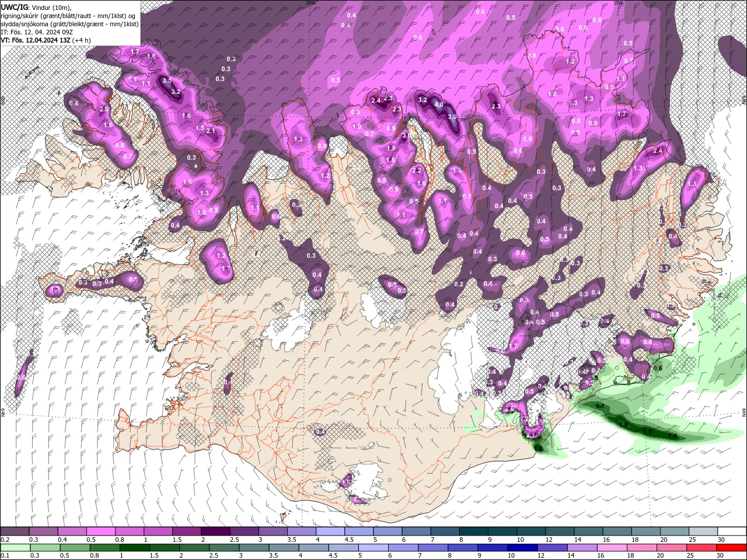The width and height of the screenshot is (747, 560).
Task: Click the "3.9" snowfall value on the map
Action: pyautogui.click(x=452, y=117)
